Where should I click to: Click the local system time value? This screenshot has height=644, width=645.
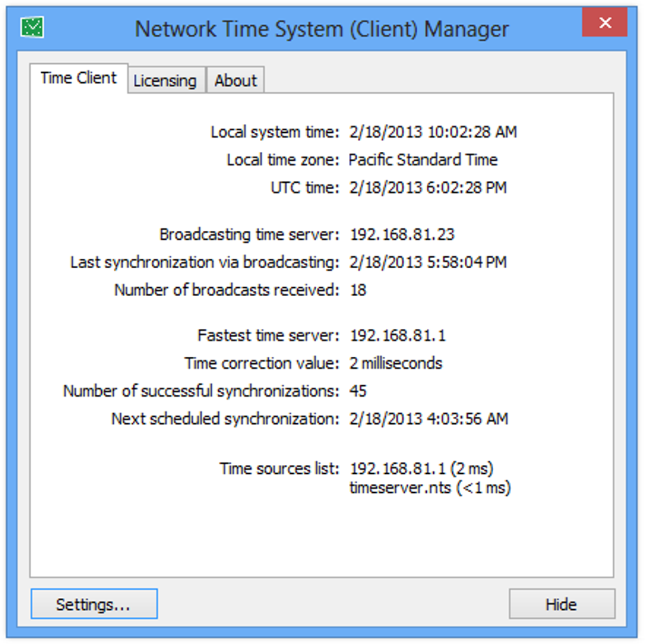(433, 132)
